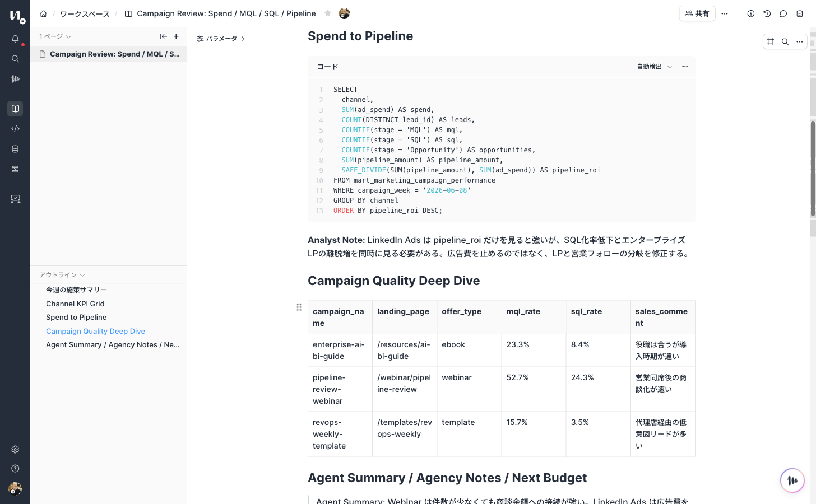Jump to Spend to Pipeline in outline

pyautogui.click(x=76, y=317)
